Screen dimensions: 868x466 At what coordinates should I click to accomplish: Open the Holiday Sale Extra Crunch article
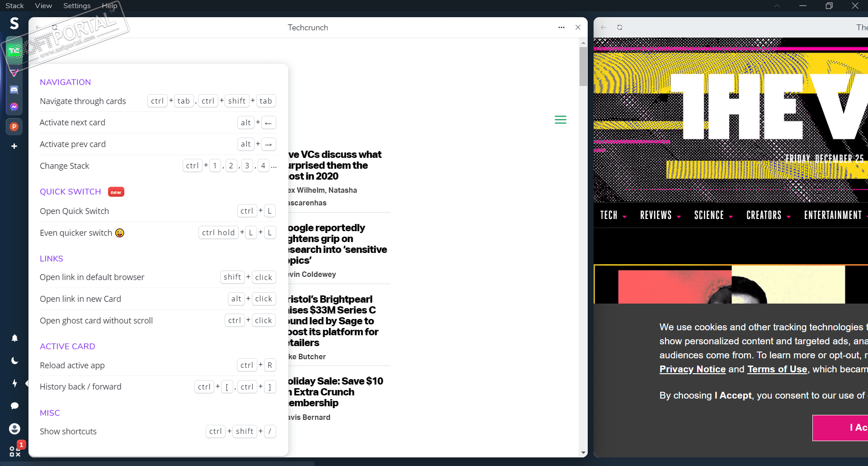click(x=336, y=392)
